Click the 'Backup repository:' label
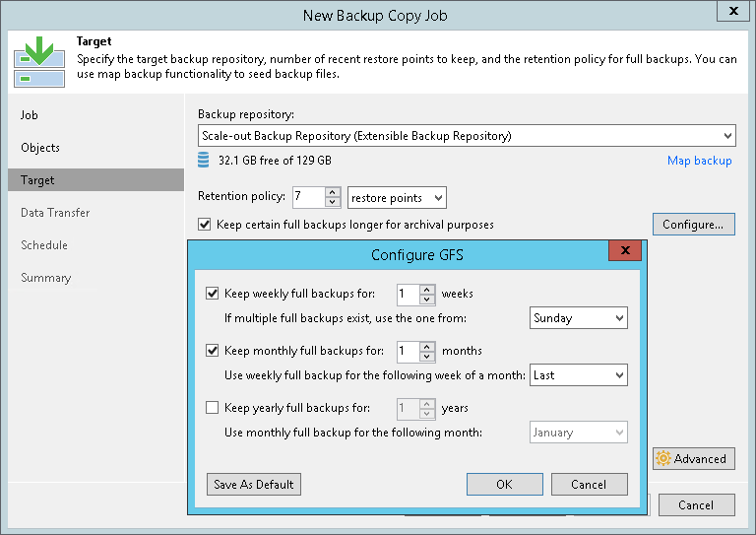This screenshot has width=756, height=535. pyautogui.click(x=246, y=114)
